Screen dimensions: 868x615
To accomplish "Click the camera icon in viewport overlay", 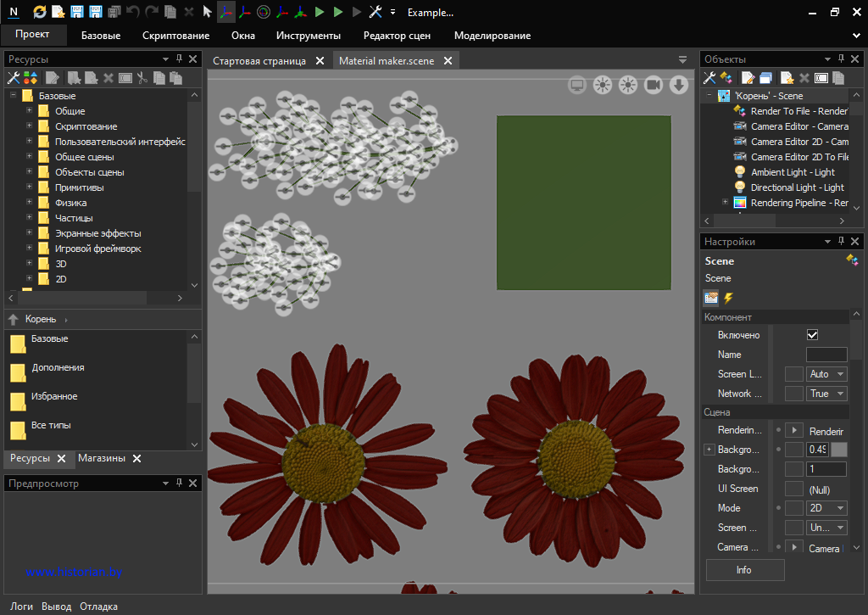I will coord(653,84).
